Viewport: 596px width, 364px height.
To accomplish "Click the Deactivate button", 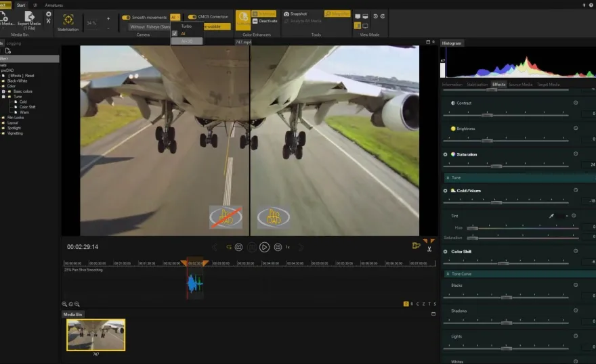I will coord(265,21).
